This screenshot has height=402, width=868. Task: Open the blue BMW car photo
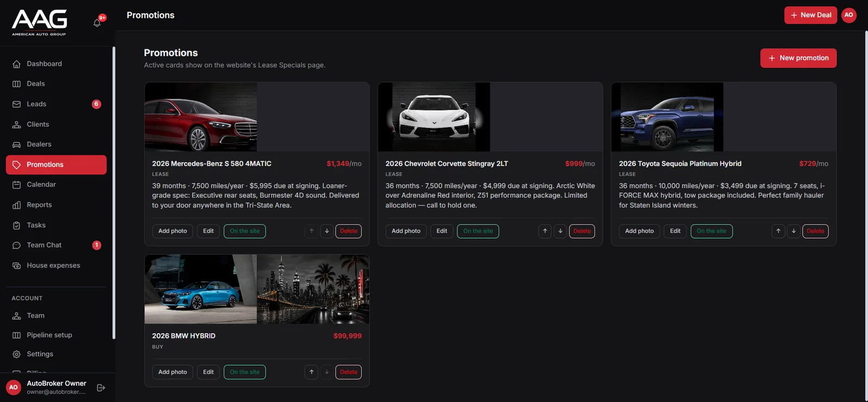[201, 289]
